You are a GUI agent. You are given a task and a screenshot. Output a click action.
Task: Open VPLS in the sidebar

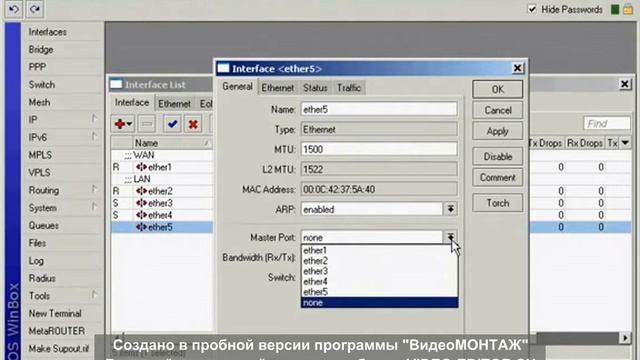coord(39,173)
